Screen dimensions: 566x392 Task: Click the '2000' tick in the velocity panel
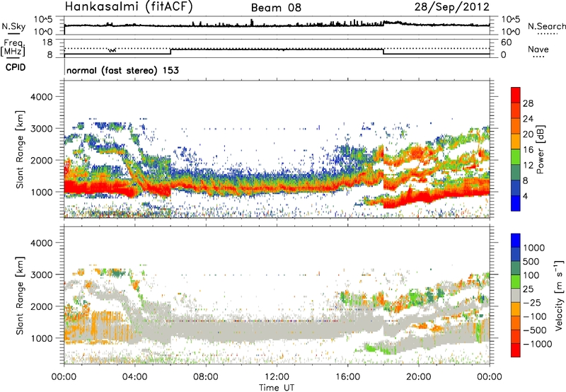click(x=41, y=306)
